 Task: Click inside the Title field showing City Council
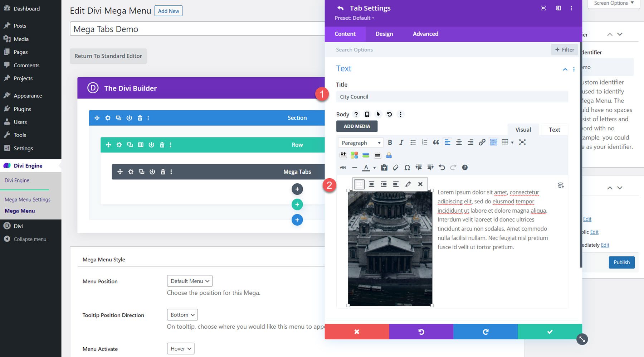(452, 96)
